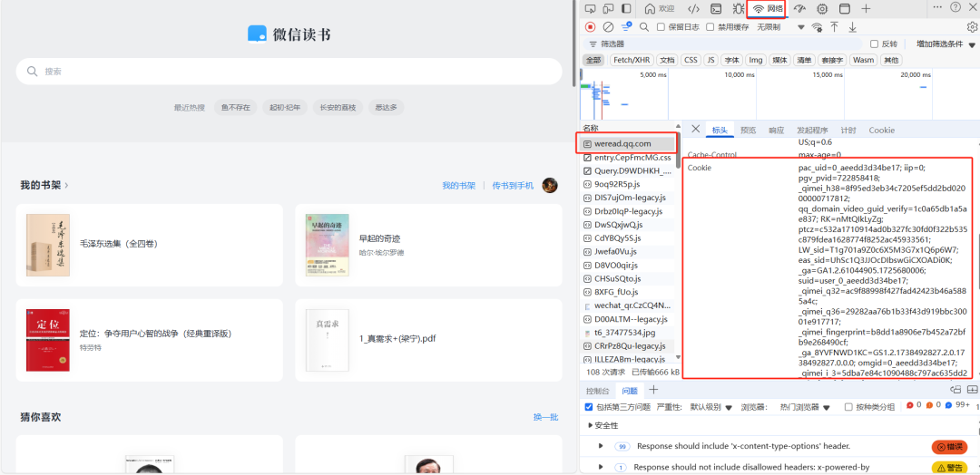Enable the 保留日志 checkbox

pyautogui.click(x=661, y=27)
